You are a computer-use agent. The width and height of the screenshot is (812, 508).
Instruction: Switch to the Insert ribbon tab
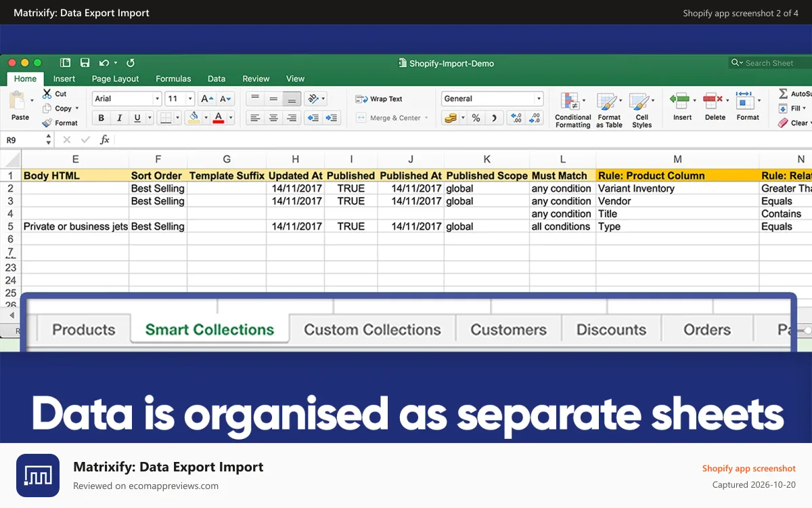point(64,79)
